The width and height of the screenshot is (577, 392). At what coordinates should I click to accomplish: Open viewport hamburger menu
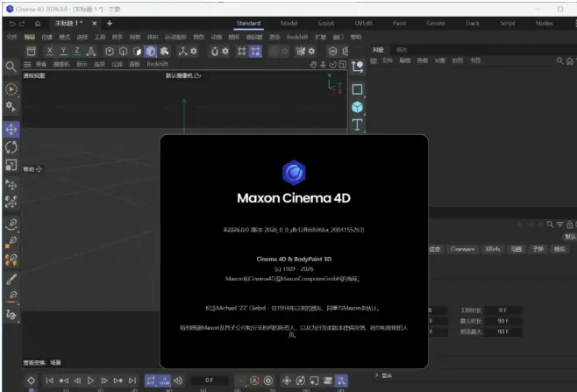pos(27,64)
